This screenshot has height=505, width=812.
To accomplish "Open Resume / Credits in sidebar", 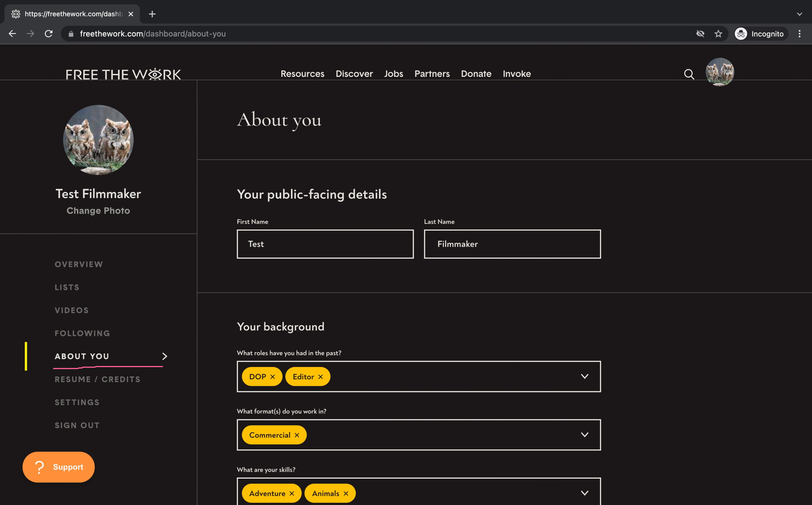I will click(98, 379).
